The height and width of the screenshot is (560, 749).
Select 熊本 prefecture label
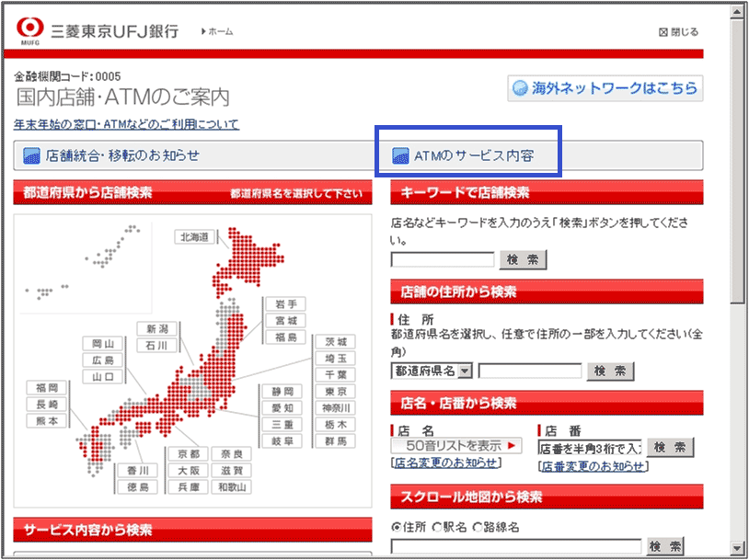(47, 421)
